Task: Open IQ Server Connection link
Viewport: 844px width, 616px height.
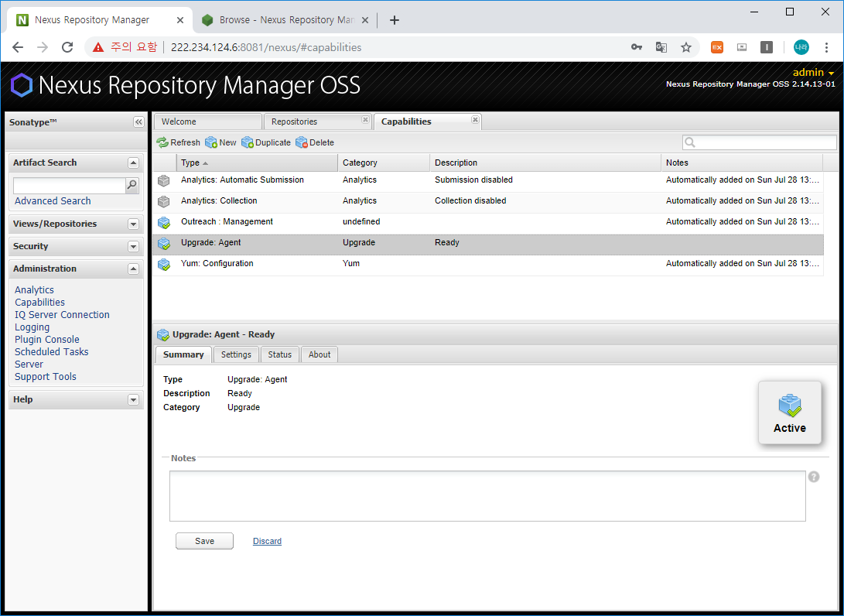Action: click(62, 314)
